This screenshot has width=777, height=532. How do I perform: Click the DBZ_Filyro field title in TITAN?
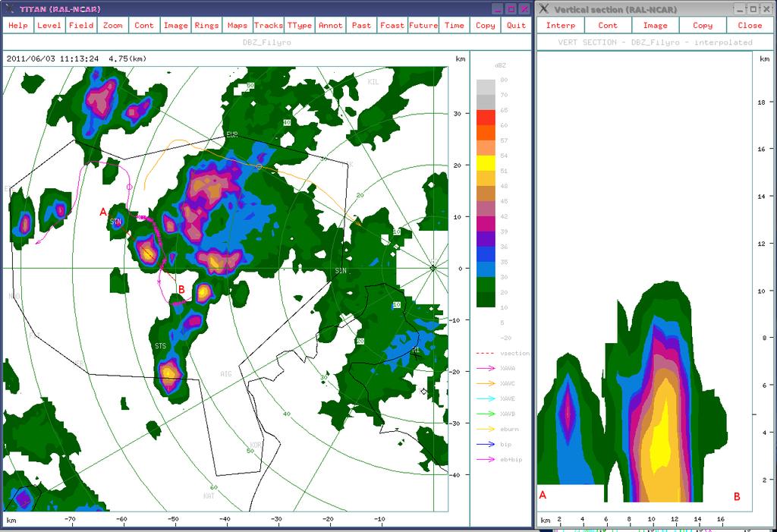pyautogui.click(x=266, y=42)
